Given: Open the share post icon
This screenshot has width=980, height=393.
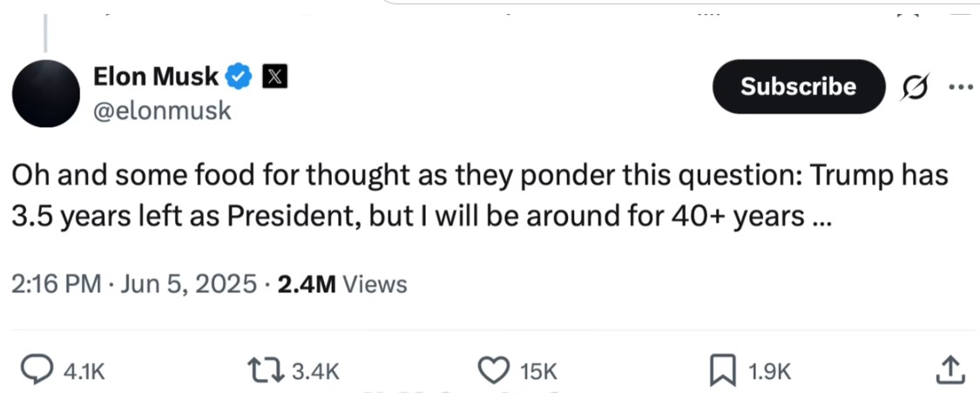Looking at the screenshot, I should (x=948, y=369).
